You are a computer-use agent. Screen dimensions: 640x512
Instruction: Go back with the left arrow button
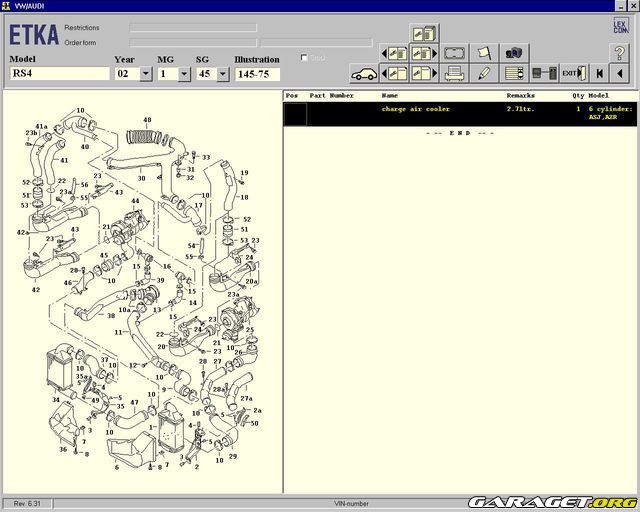click(x=621, y=73)
